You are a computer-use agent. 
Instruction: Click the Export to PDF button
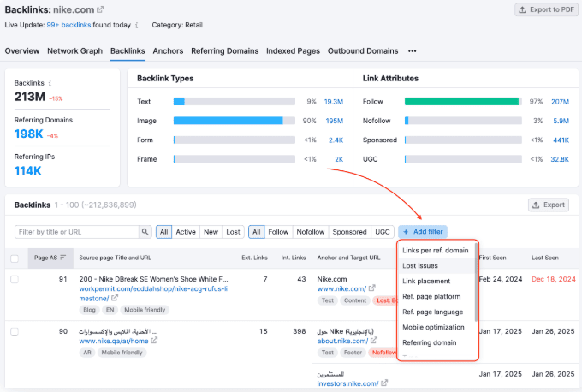tap(545, 10)
